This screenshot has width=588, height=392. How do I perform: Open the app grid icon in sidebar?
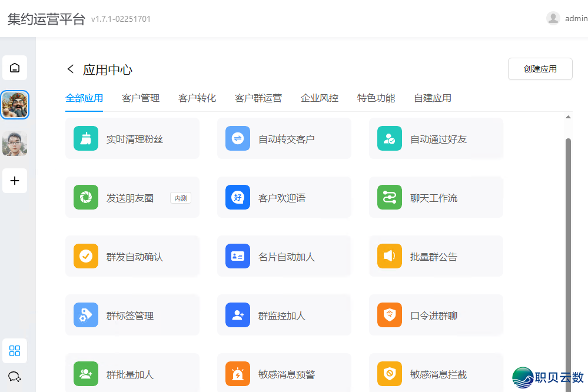click(x=15, y=351)
